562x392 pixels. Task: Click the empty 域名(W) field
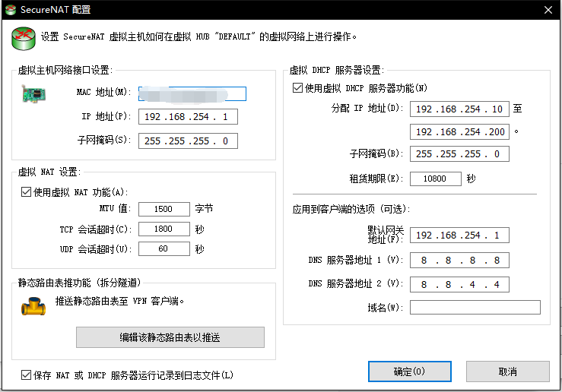click(475, 308)
